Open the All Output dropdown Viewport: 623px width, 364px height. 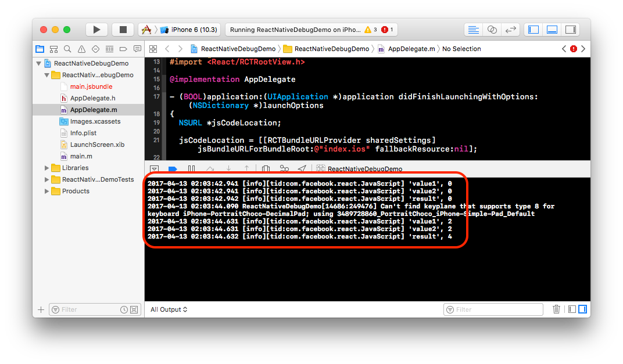coord(169,309)
